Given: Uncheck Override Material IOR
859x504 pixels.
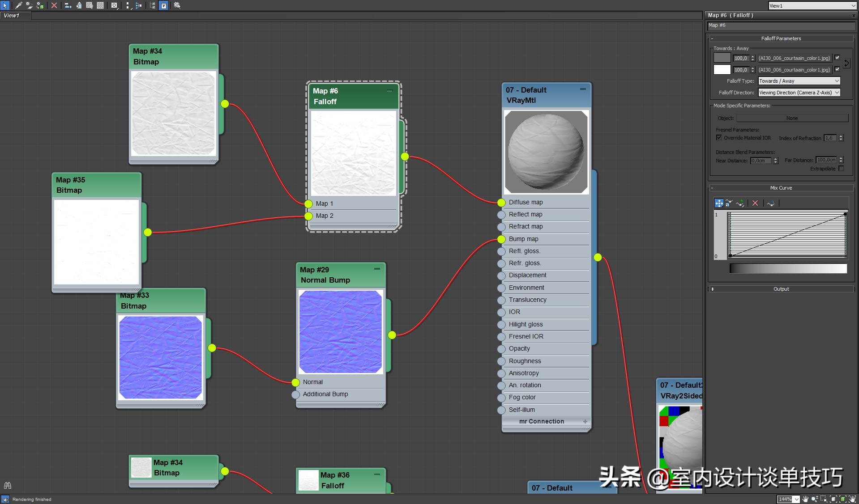Looking at the screenshot, I should 719,138.
